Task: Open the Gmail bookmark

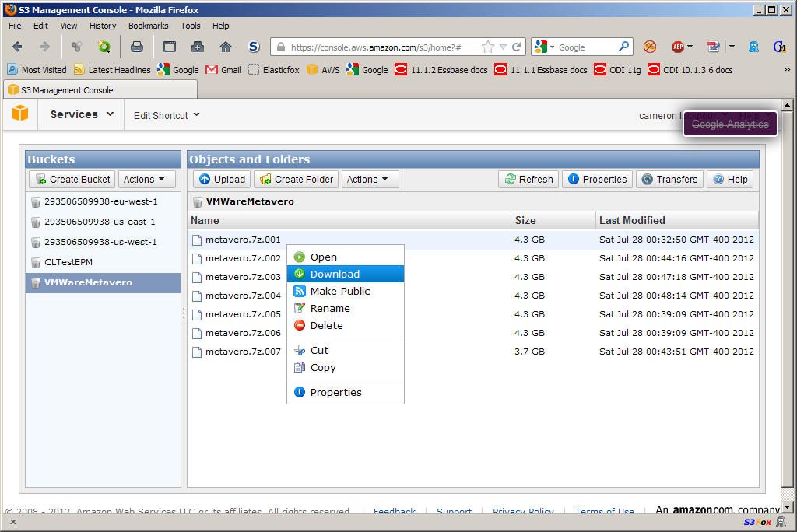Action: click(223, 70)
